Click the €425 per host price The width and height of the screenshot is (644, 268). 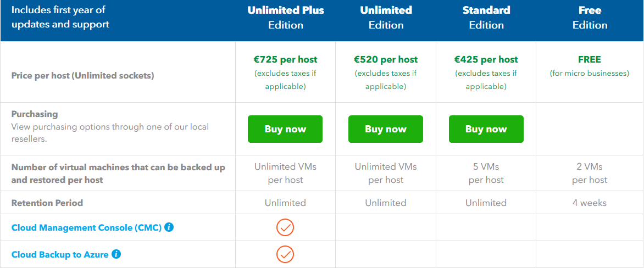click(x=486, y=59)
